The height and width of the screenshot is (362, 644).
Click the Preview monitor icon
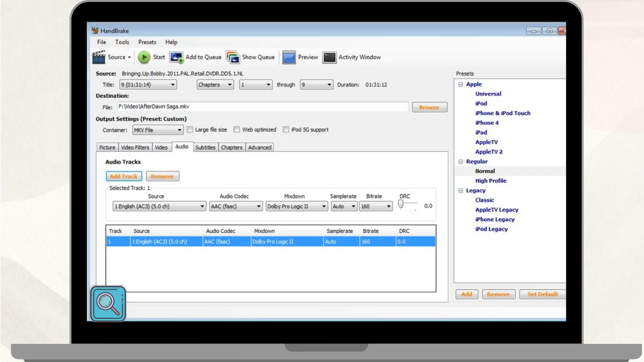coord(289,57)
